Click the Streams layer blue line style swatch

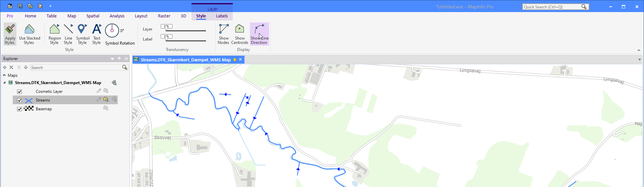pyautogui.click(x=29, y=100)
